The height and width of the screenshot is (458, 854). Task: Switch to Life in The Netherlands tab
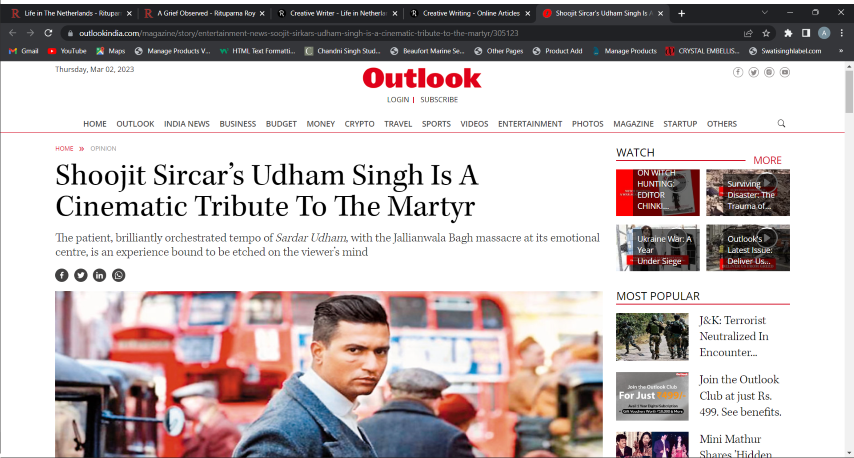click(x=71, y=14)
